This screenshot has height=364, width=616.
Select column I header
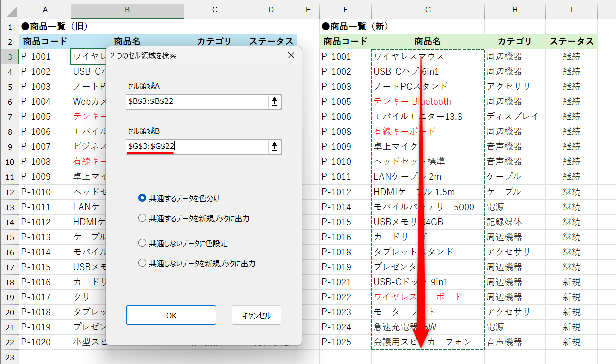pyautogui.click(x=572, y=10)
